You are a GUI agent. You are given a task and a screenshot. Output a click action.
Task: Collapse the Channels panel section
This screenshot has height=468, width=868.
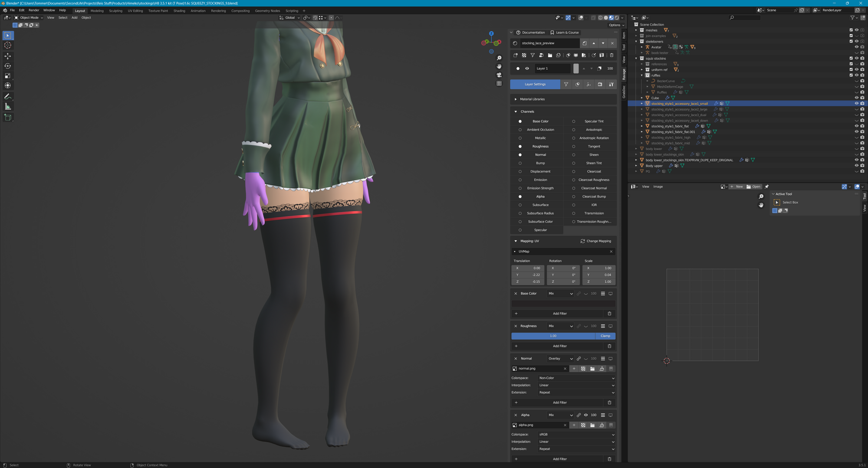pos(516,111)
